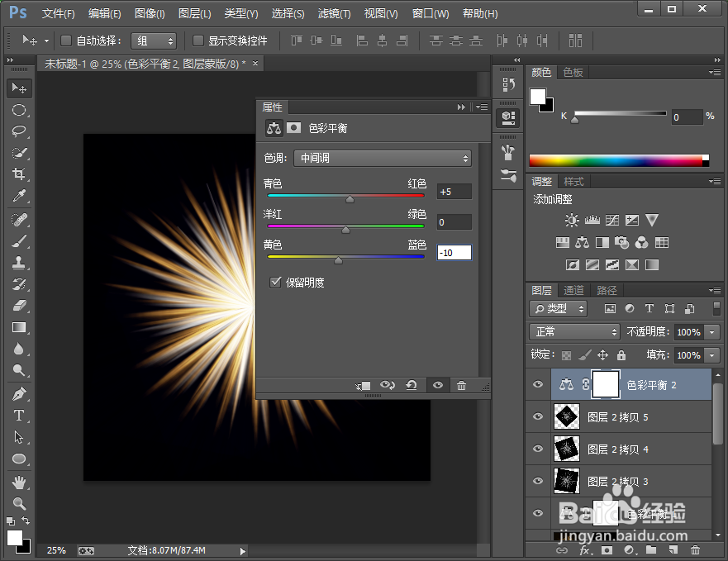Add Levels adjustment from Adjustments panel

(x=592, y=220)
